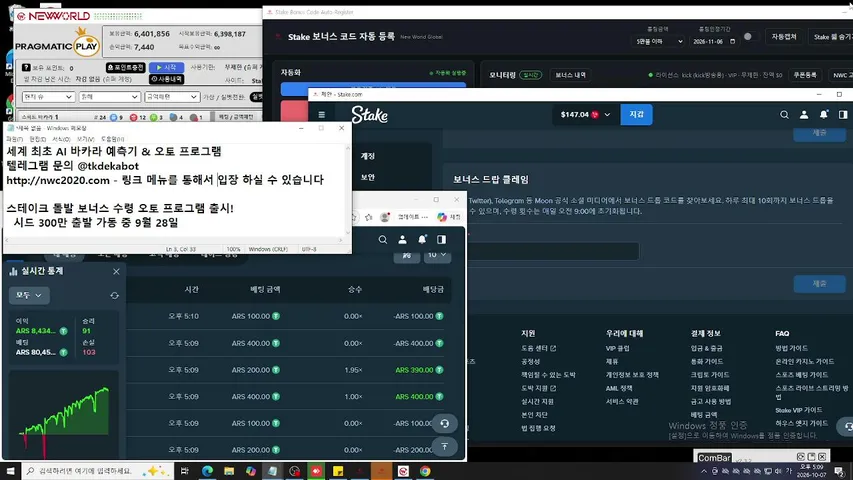
Task: Open Notepad 파일 menu
Action: point(14,139)
